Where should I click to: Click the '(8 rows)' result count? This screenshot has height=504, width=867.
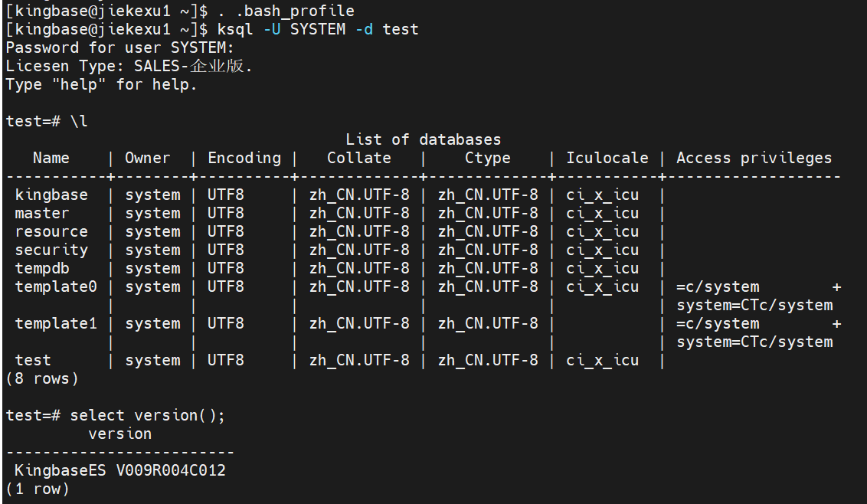42,378
